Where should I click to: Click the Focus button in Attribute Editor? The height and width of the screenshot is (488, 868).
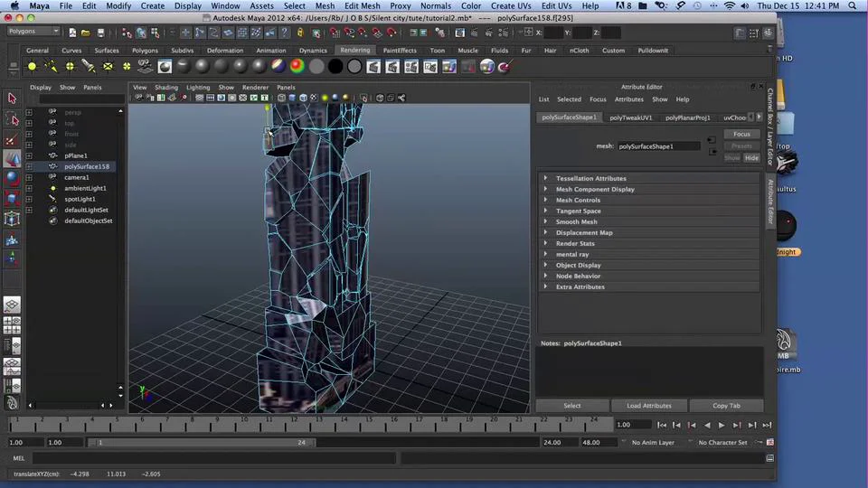[741, 134]
